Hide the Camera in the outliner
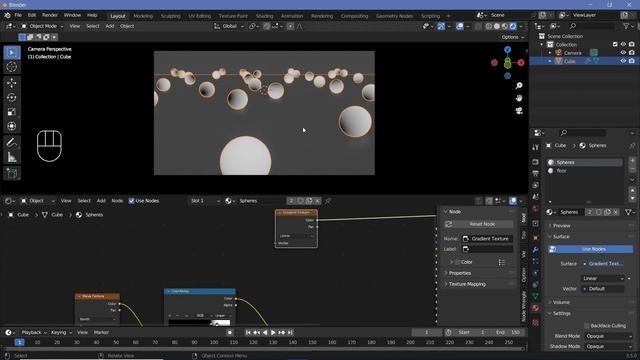 (x=623, y=53)
